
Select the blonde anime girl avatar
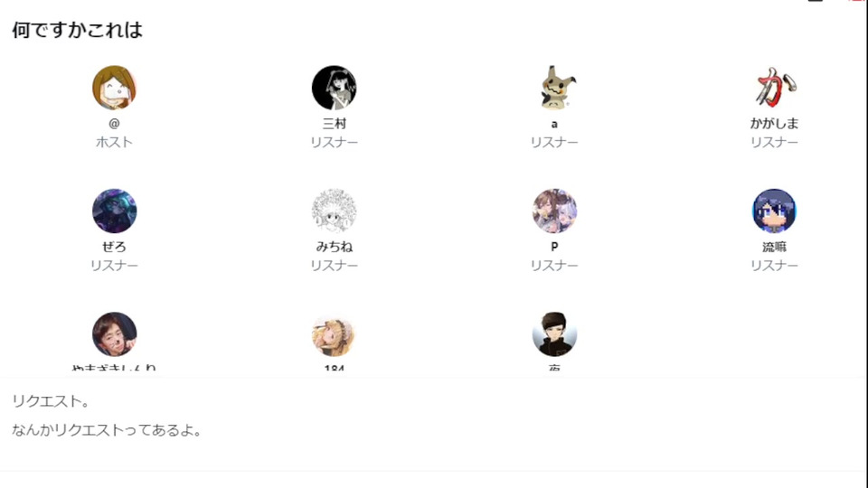tap(334, 334)
